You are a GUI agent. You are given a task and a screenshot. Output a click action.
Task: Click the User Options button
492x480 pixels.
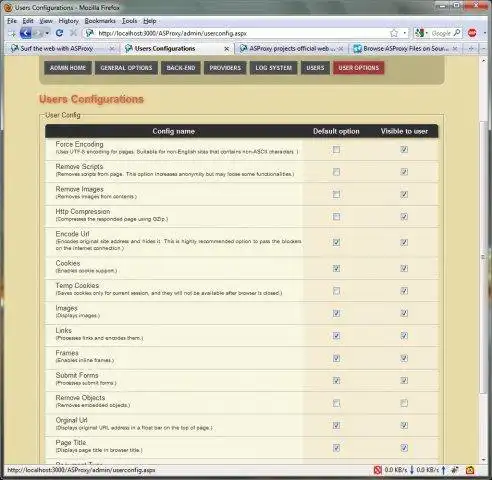(359, 68)
